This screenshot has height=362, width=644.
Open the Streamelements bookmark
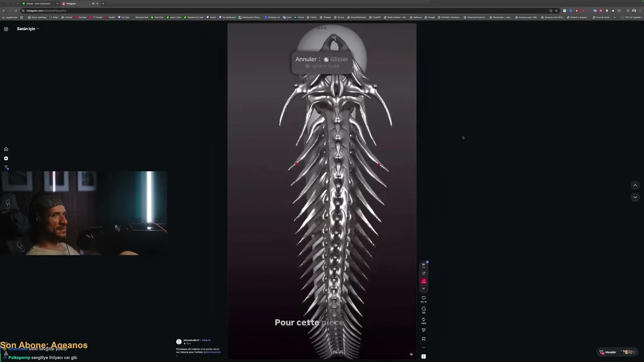click(x=357, y=18)
